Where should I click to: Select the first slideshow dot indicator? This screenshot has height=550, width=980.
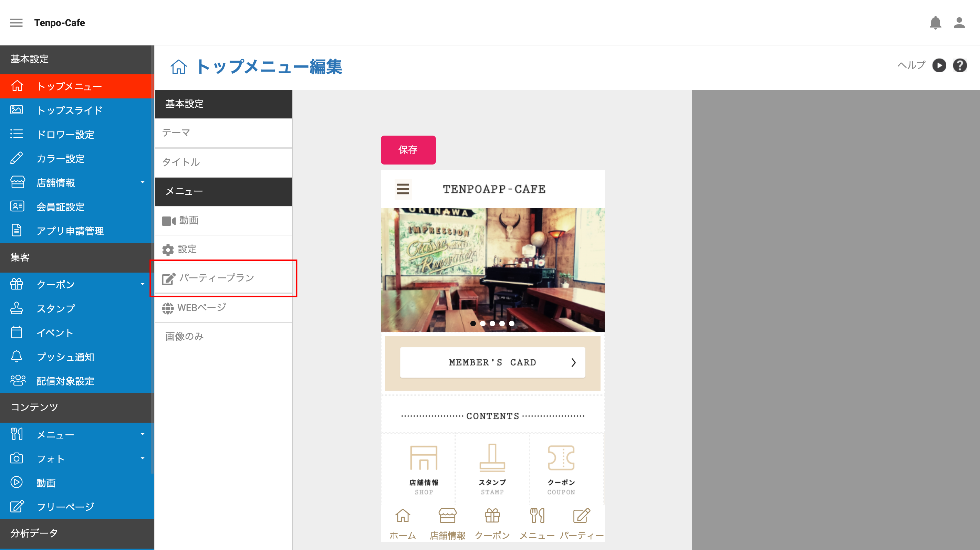tap(473, 323)
